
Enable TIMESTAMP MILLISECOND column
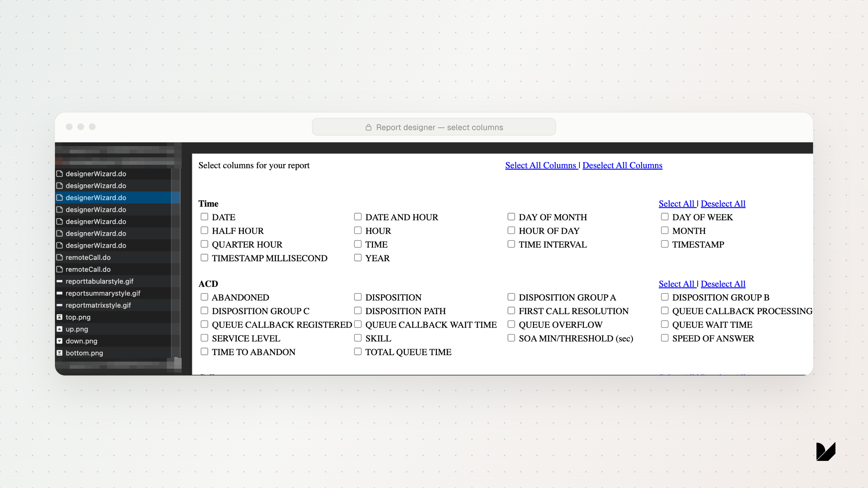pos(204,258)
